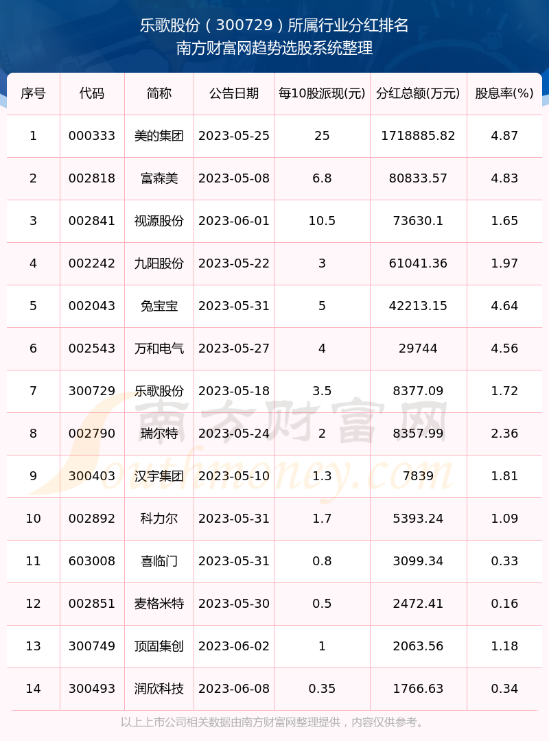Image resolution: width=549 pixels, height=756 pixels.
Task: Select company name 乐歌股份 in row 7
Action: (x=159, y=391)
